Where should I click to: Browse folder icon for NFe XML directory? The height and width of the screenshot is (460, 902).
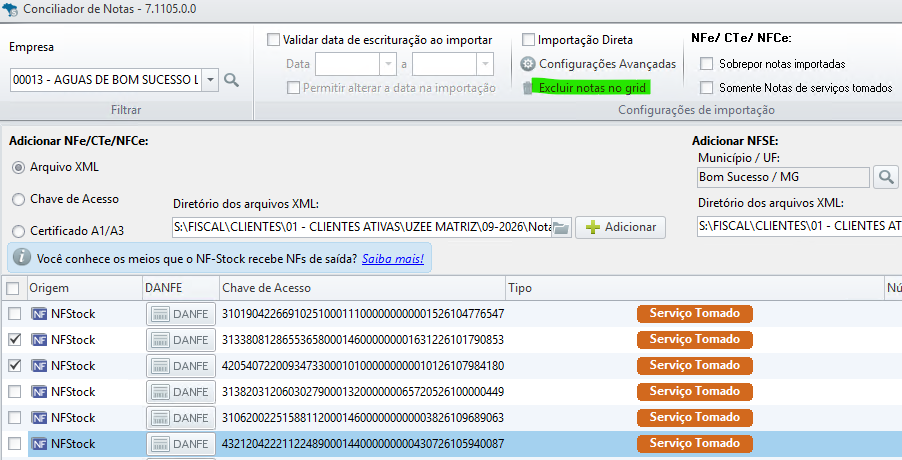561,227
